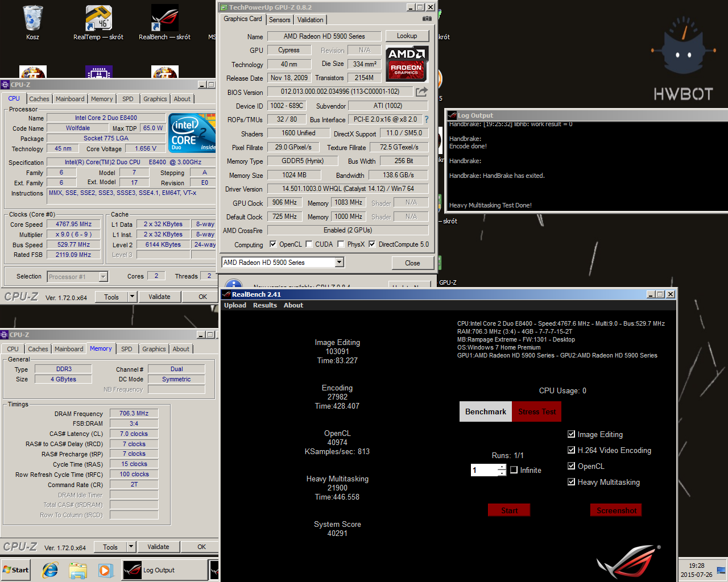The height and width of the screenshot is (582, 728).
Task: Click the System Score value 40291
Action: click(337, 533)
